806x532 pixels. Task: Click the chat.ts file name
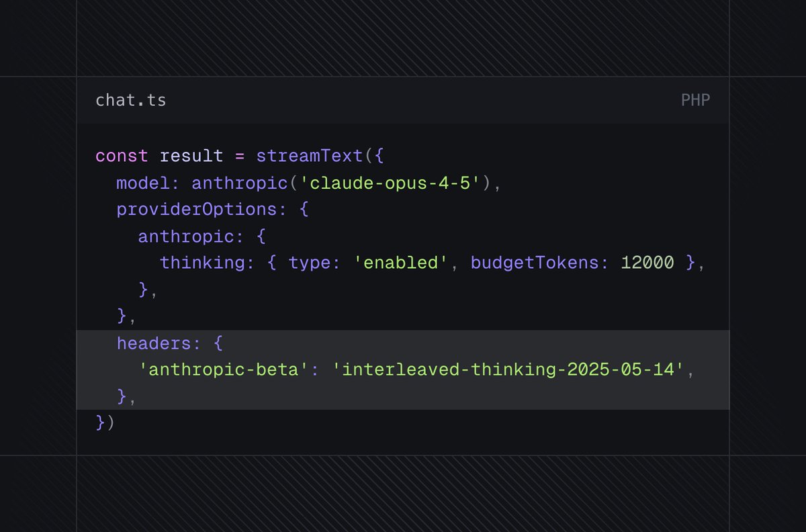coord(131,101)
